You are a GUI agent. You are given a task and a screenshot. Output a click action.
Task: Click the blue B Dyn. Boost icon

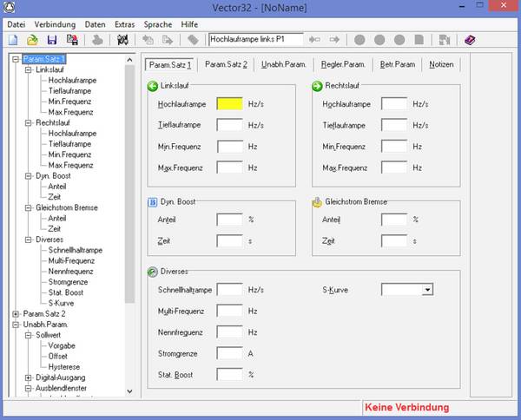coord(152,202)
